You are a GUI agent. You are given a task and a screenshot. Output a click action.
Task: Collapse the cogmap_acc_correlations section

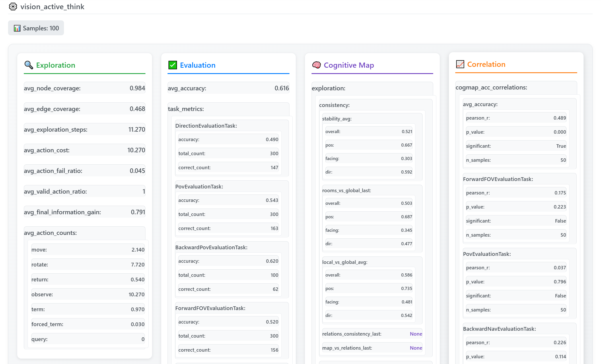491,87
